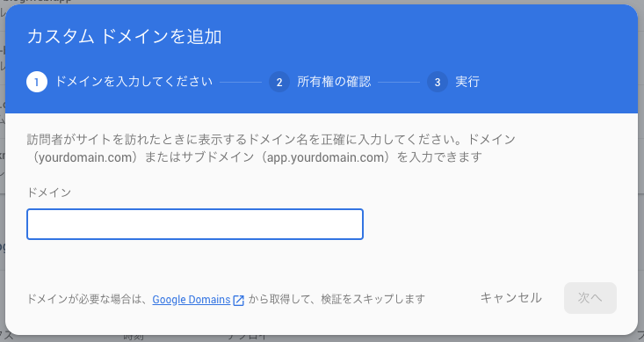644x342 pixels.
Task: Click the 次へ button
Action: coord(590,298)
